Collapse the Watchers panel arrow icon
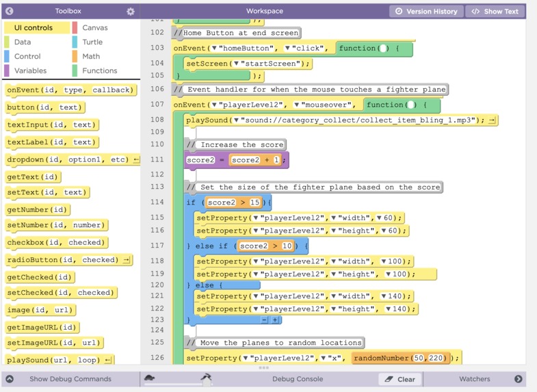Viewport: 537px width, 392px height. (518, 379)
